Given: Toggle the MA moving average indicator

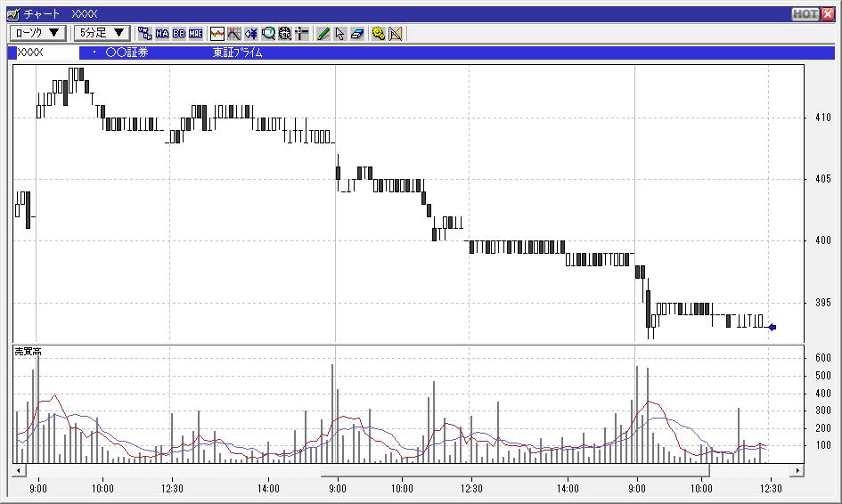Looking at the screenshot, I should pos(162,34).
